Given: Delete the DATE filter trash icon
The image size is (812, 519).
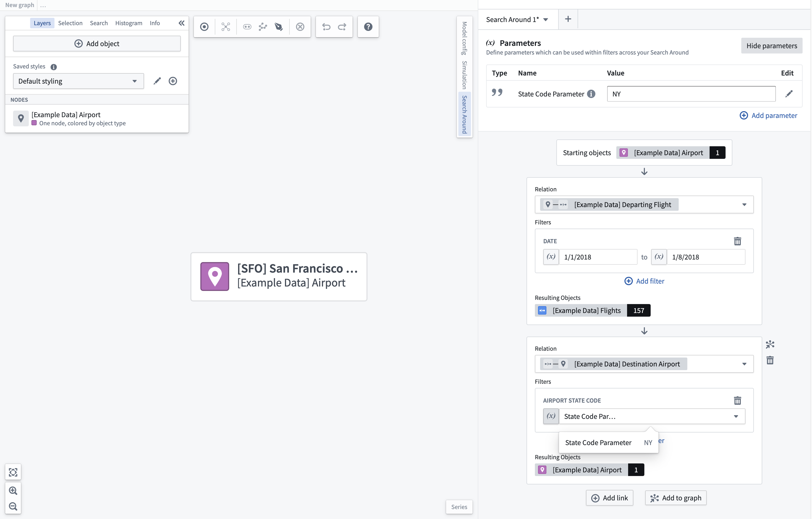Looking at the screenshot, I should point(737,241).
